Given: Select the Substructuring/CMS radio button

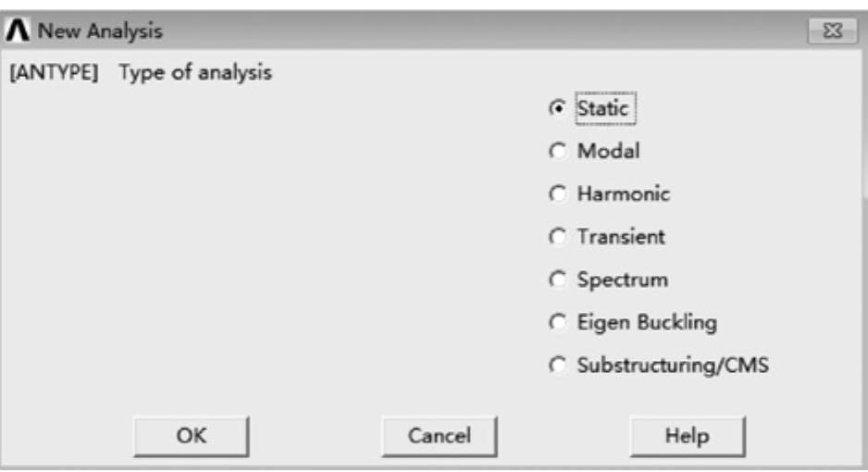Looking at the screenshot, I should point(557,366).
